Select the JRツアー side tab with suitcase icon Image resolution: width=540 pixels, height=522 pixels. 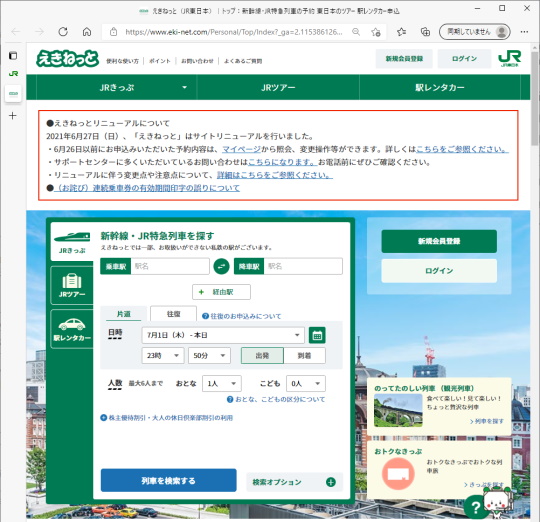click(x=72, y=285)
